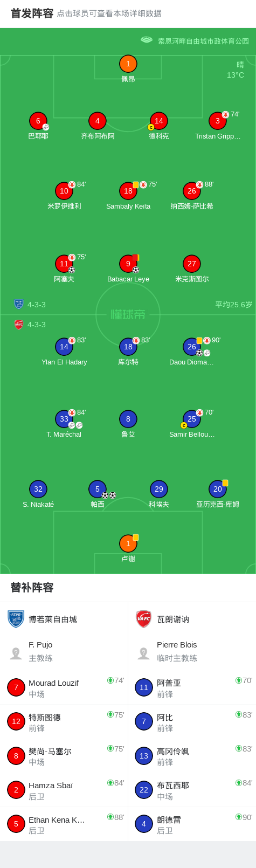256x868 pixels.
Task: Click coach F. Pujo avatar
Action: (x=16, y=653)
